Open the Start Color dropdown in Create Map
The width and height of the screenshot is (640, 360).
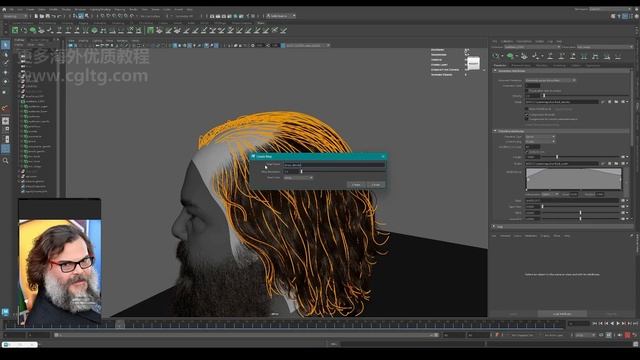[298, 178]
